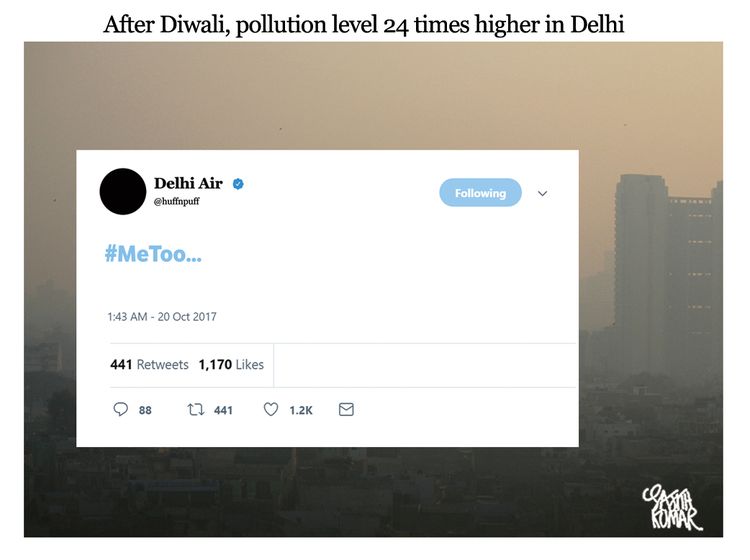The image size is (750, 560).
Task: Open the #MeToo hashtag
Action: 153,253
